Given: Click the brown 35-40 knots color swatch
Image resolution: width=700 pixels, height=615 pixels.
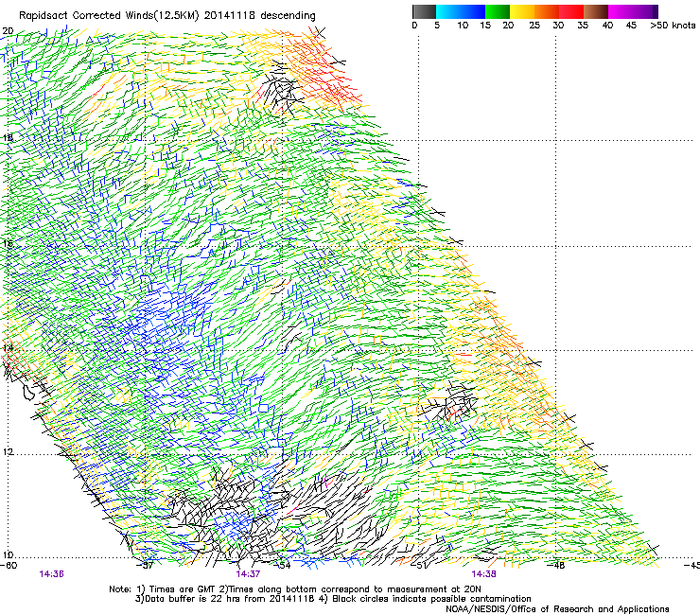Looking at the screenshot, I should 596,11.
